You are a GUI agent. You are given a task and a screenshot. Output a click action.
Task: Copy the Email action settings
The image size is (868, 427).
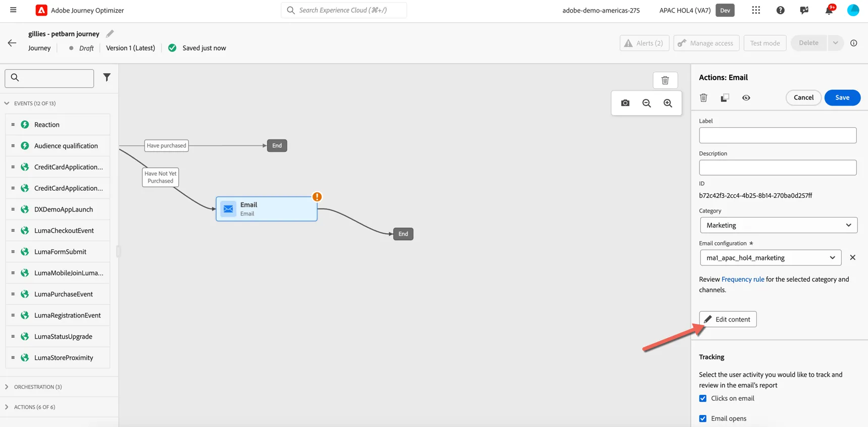(725, 97)
